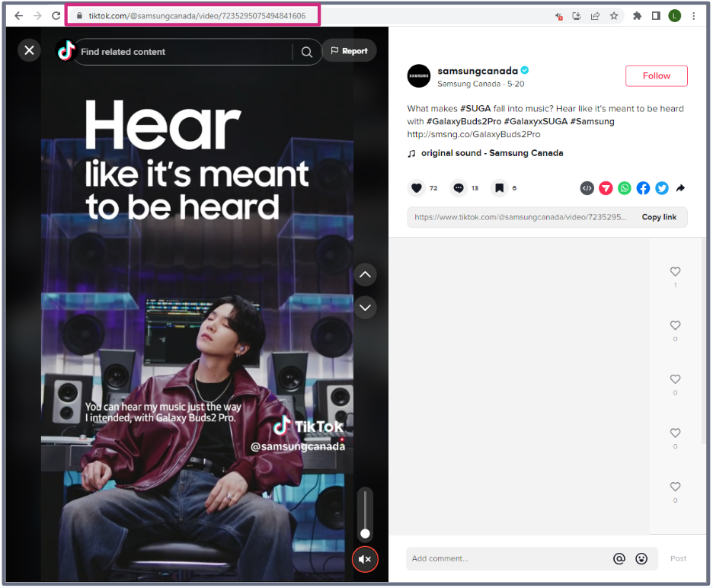This screenshot has width=713, height=588.
Task: Share the video to WhatsApp
Action: point(625,188)
